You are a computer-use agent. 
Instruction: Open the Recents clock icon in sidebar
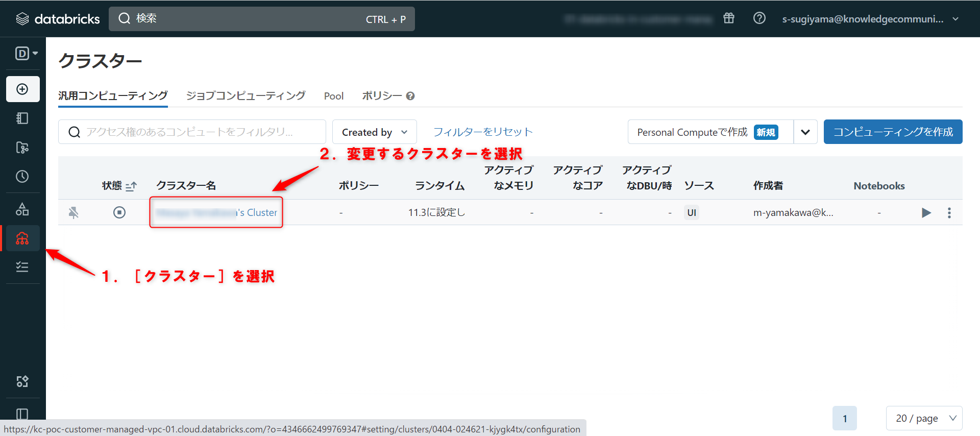pos(22,177)
